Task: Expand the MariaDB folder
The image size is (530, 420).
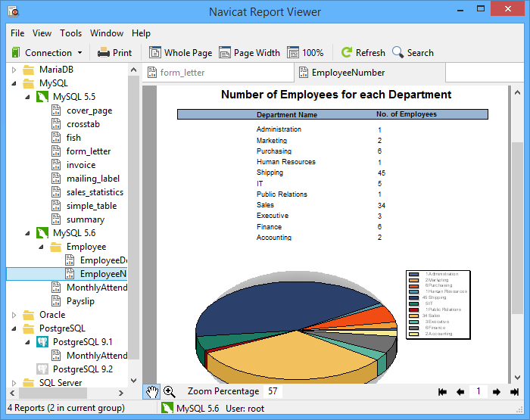Action: (x=14, y=70)
